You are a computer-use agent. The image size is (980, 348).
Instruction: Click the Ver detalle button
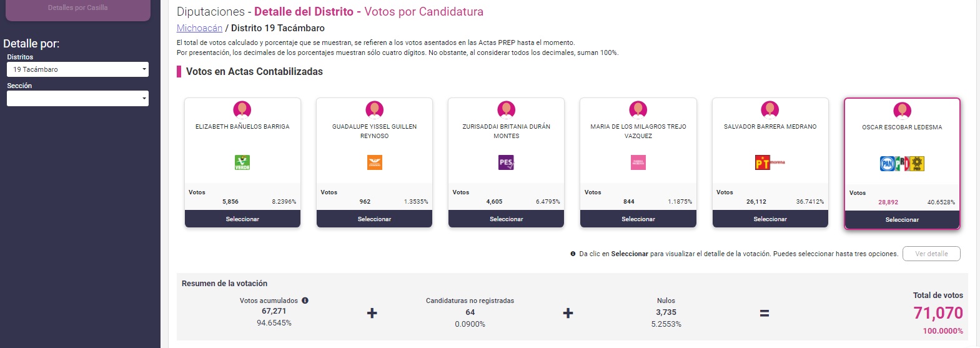click(931, 254)
